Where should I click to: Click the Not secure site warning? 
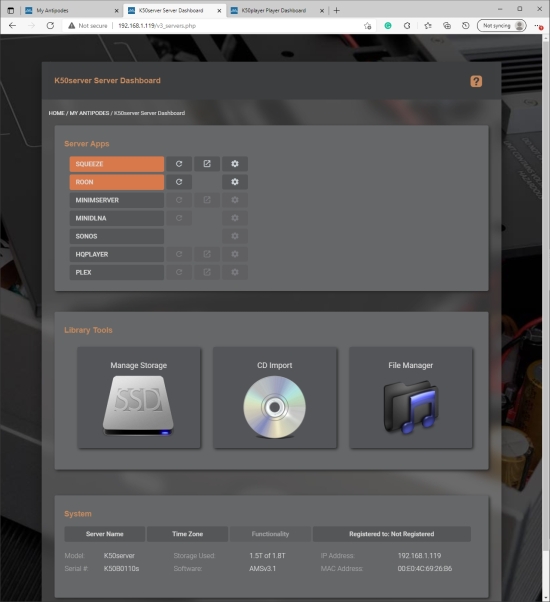click(88, 26)
